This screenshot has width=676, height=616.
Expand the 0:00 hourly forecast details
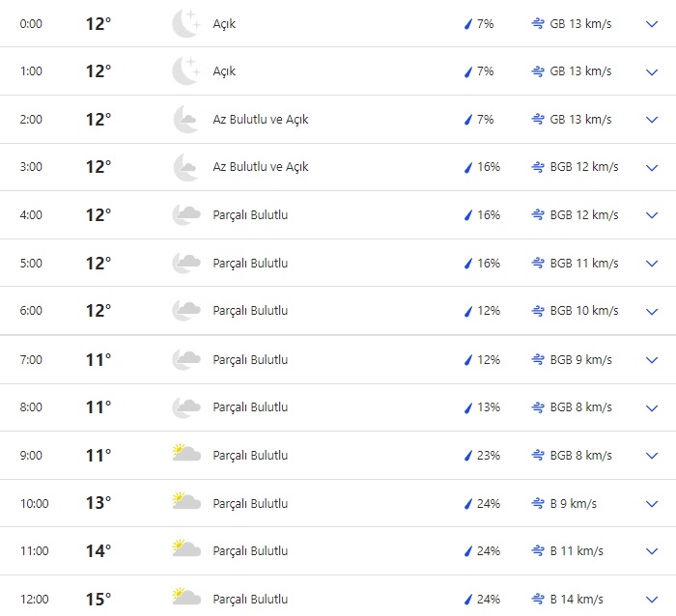point(651,23)
